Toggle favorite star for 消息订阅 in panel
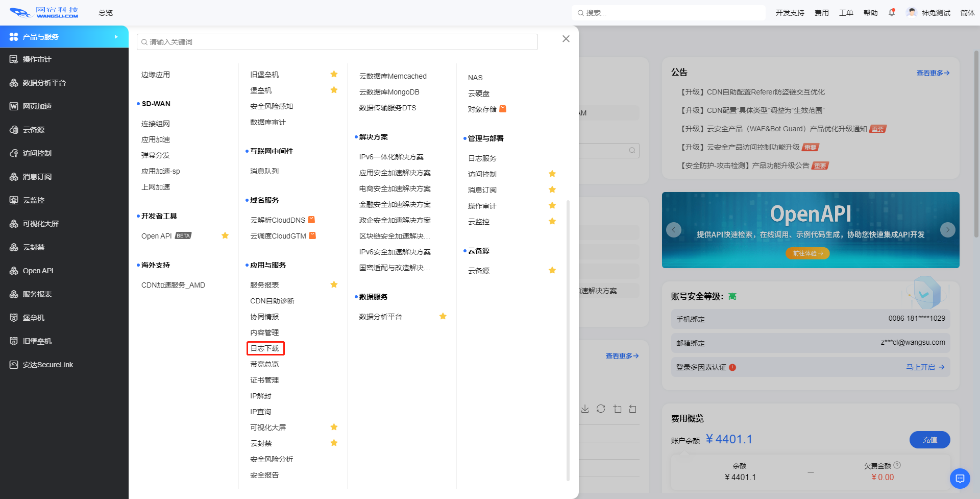Screen dimensions: 980x499 [552, 189]
